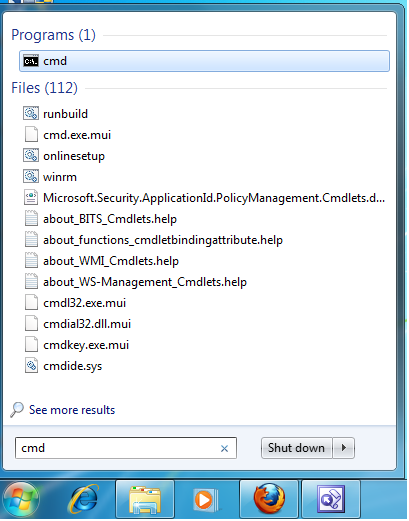Open Windows Explorer folder taskbar icon
This screenshot has width=409, height=521.
[145, 499]
